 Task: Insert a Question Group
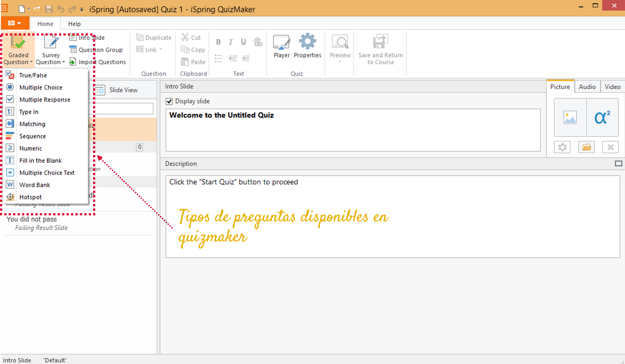point(96,50)
